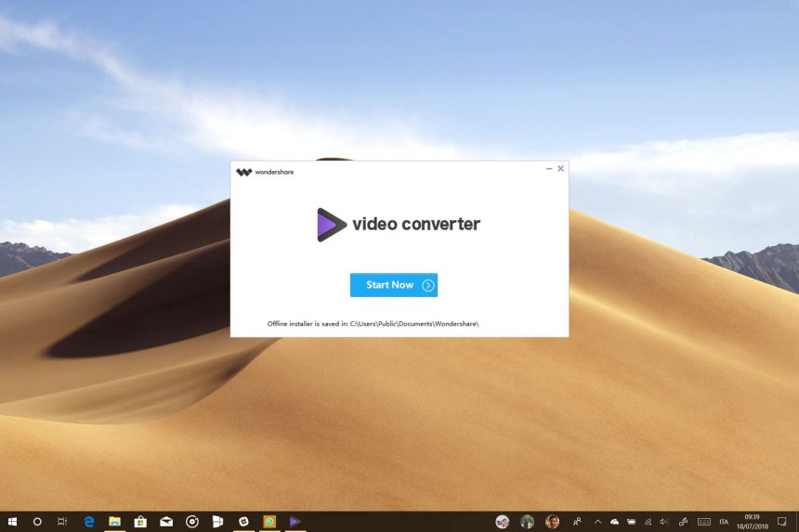Open Microsoft Store from the taskbar
799x532 pixels.
point(140,521)
